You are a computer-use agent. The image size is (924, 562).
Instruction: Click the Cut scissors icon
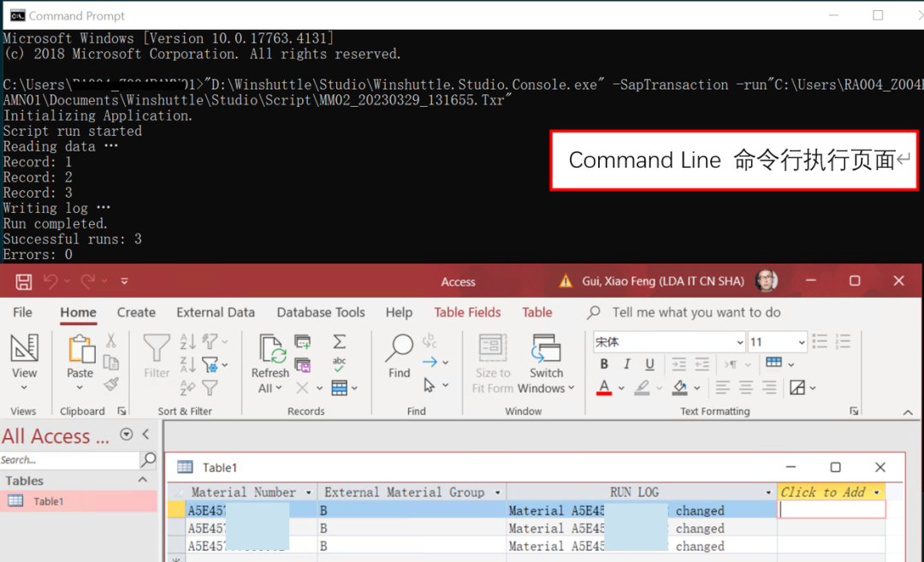(110, 340)
